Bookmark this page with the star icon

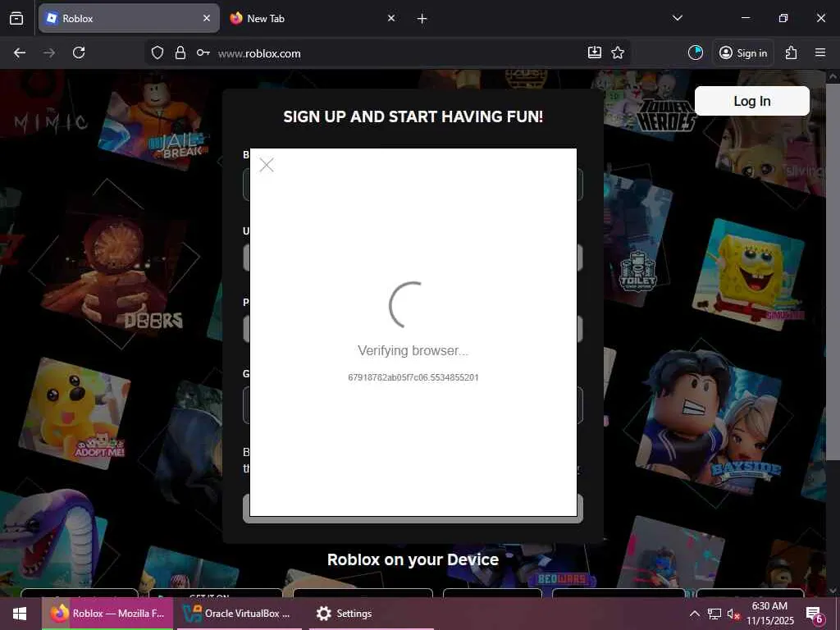pos(618,52)
